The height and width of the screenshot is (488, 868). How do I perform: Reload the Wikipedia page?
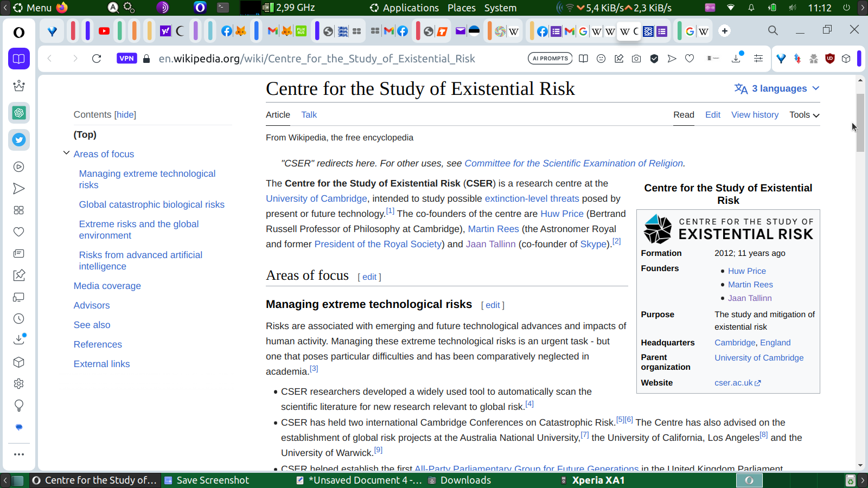[97, 59]
